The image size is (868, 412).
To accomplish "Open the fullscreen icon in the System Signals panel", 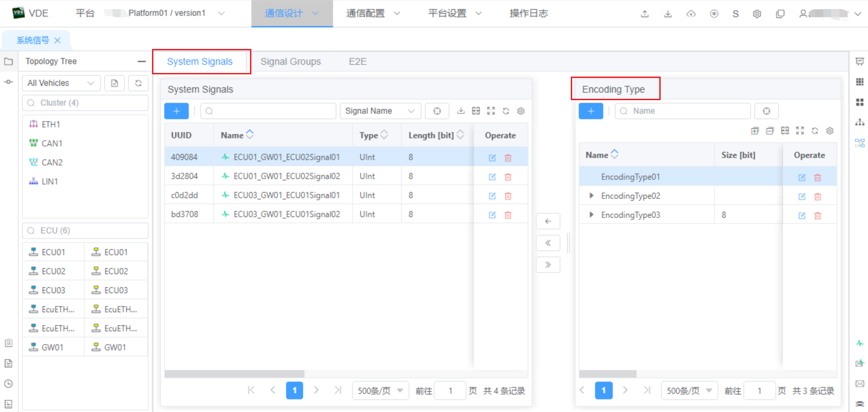I will pos(490,111).
